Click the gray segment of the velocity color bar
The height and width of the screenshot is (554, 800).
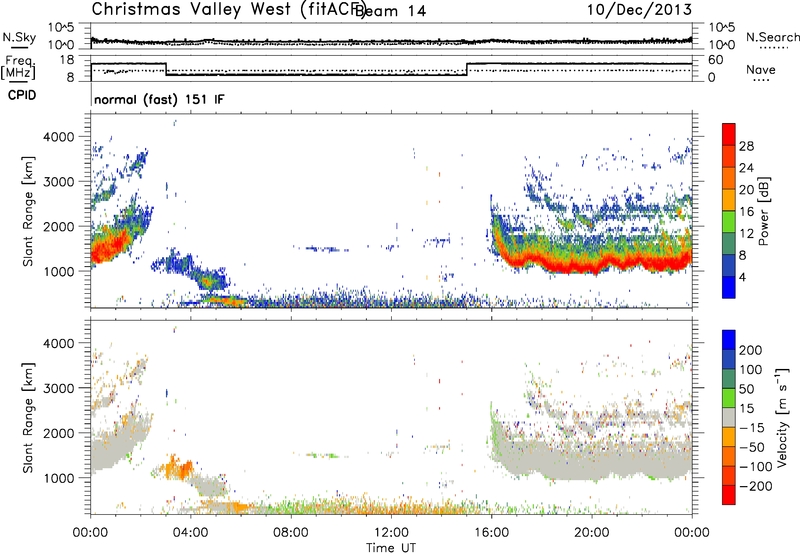pyautogui.click(x=729, y=417)
